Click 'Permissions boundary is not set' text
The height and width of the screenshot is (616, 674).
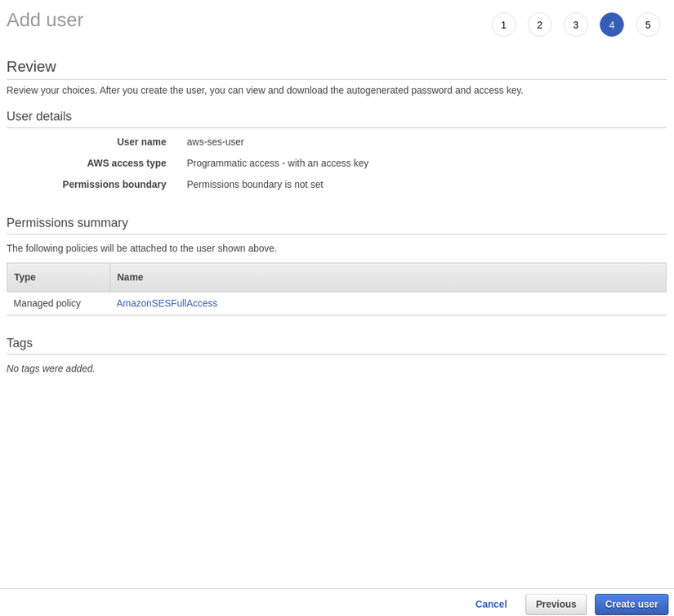[255, 184]
